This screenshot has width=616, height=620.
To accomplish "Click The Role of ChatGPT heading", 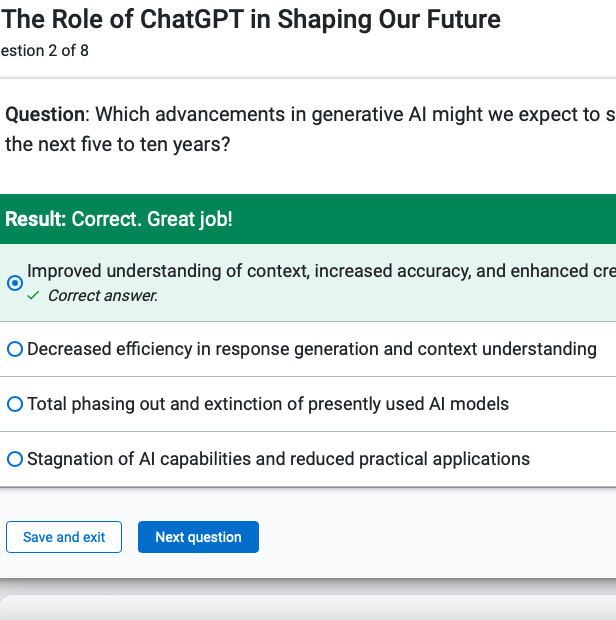I will 251,19.
